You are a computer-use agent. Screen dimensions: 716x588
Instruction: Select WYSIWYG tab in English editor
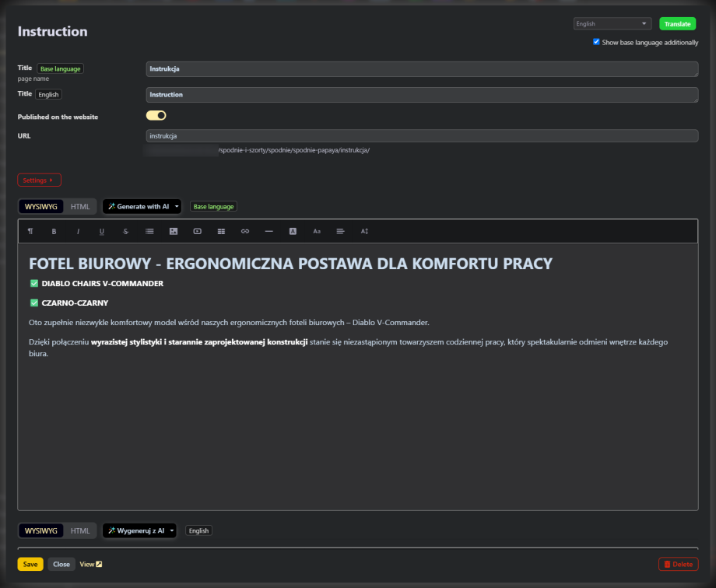tap(41, 530)
